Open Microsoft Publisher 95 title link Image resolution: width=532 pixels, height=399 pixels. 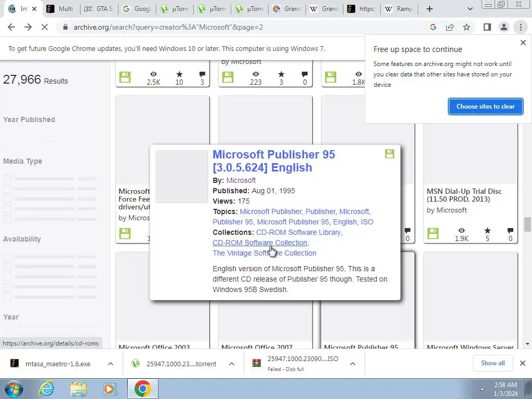click(273, 161)
